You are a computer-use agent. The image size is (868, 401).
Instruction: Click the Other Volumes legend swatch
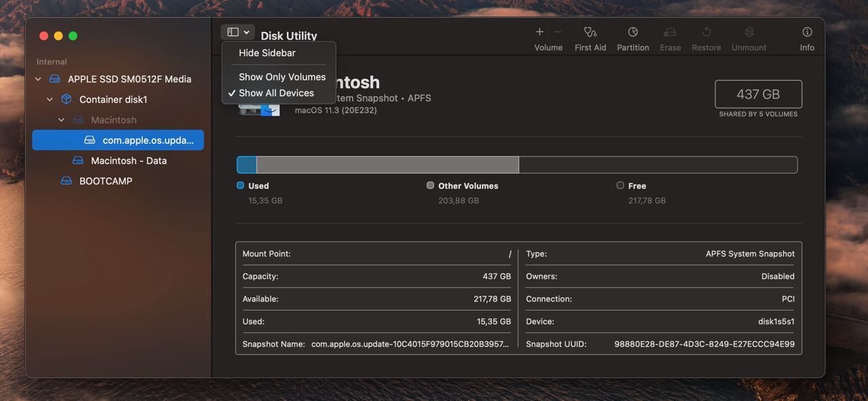point(430,185)
